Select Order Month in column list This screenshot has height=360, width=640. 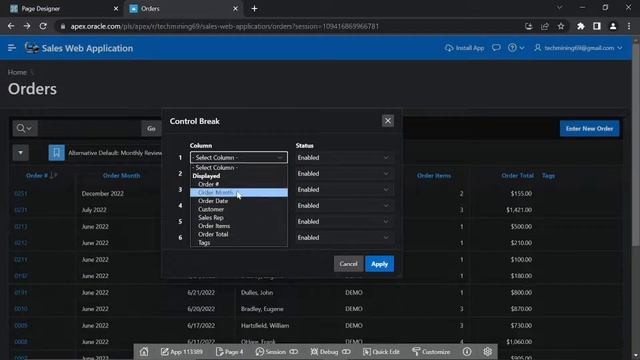(239, 193)
